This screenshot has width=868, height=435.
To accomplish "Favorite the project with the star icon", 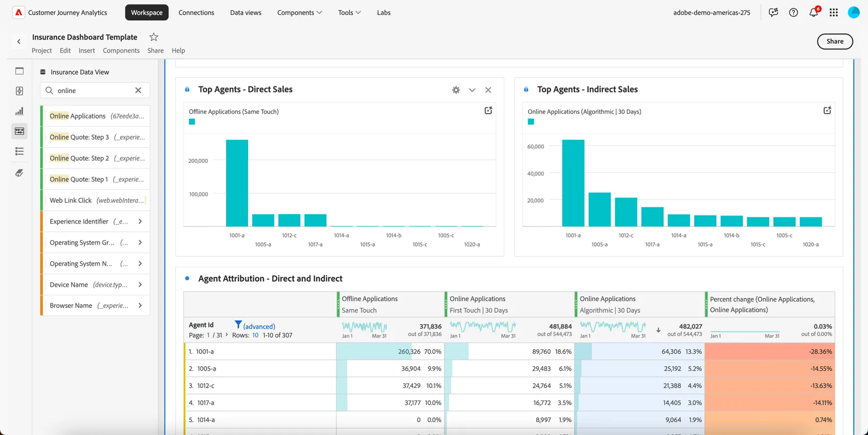I will [x=154, y=37].
